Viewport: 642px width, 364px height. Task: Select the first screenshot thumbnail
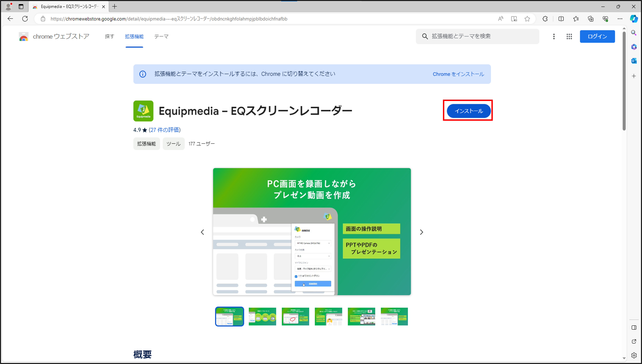click(x=229, y=316)
